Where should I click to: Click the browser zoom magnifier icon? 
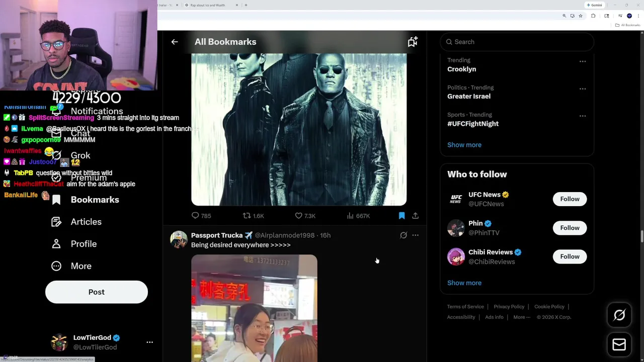pos(564,16)
